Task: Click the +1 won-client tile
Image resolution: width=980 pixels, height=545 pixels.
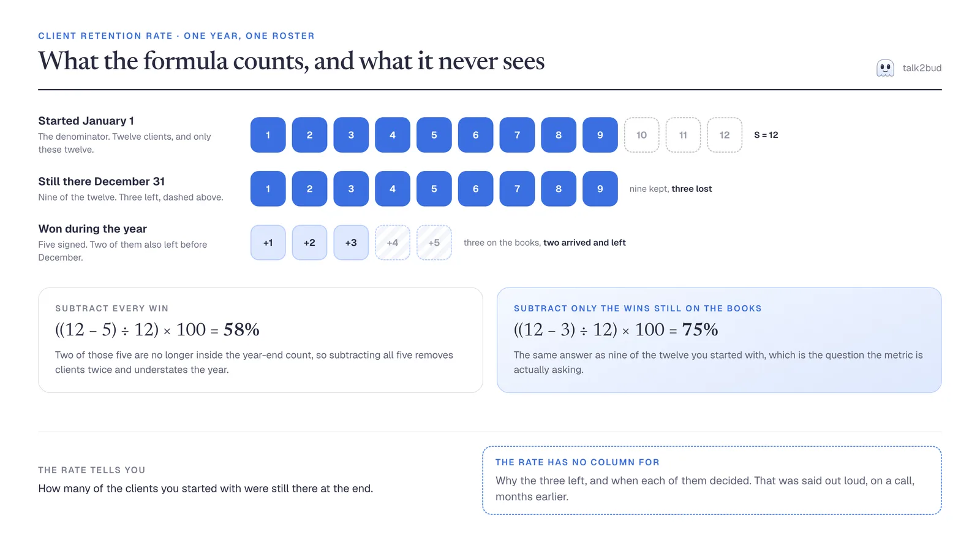Action: click(268, 243)
